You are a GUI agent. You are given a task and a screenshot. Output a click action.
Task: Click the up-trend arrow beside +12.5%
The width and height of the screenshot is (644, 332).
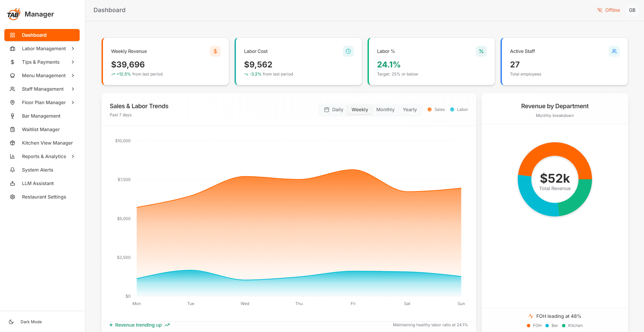(x=113, y=74)
